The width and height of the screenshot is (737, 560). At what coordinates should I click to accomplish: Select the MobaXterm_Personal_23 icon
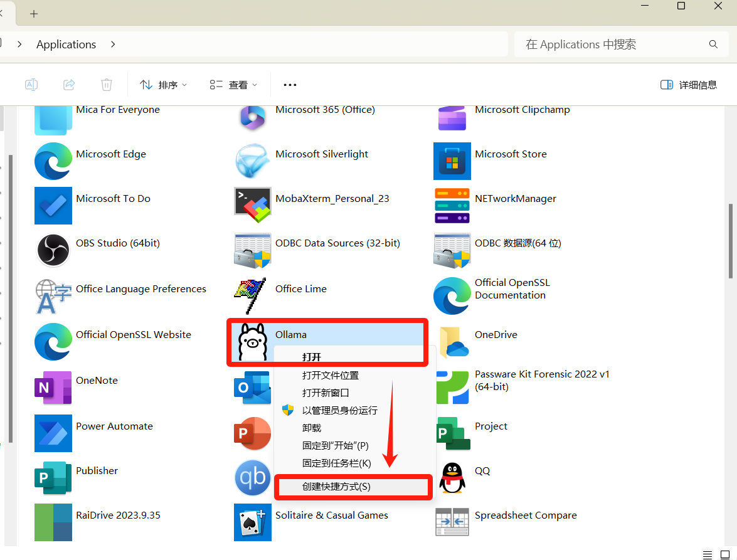(252, 205)
